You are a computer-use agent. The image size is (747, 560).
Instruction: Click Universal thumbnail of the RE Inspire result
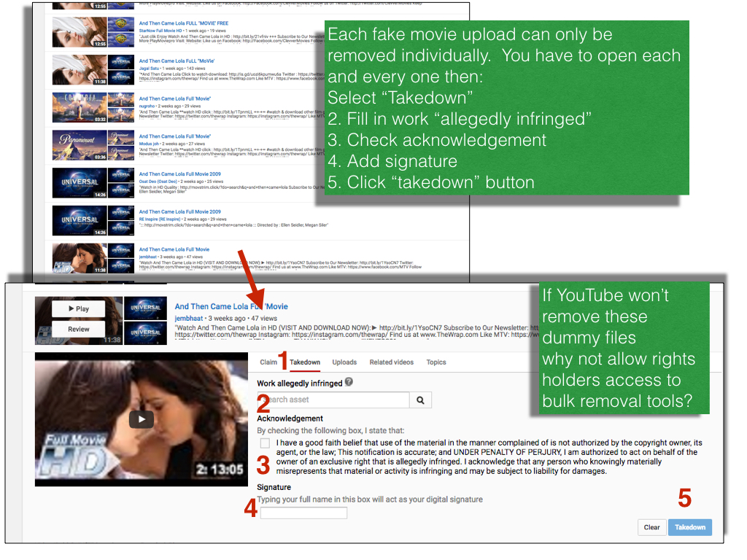(80, 220)
